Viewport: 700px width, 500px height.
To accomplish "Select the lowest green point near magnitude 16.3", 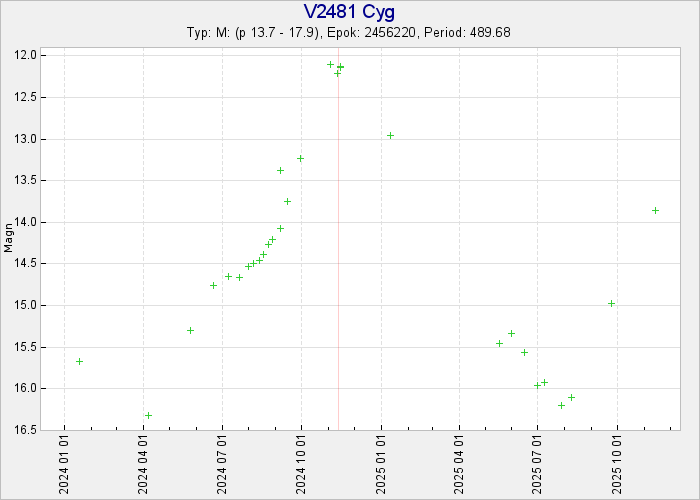I will tap(148, 415).
